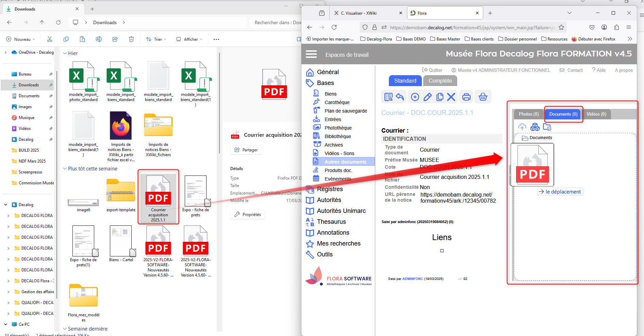Click the duplicate record icon
This screenshot has height=336, width=644.
point(440,97)
